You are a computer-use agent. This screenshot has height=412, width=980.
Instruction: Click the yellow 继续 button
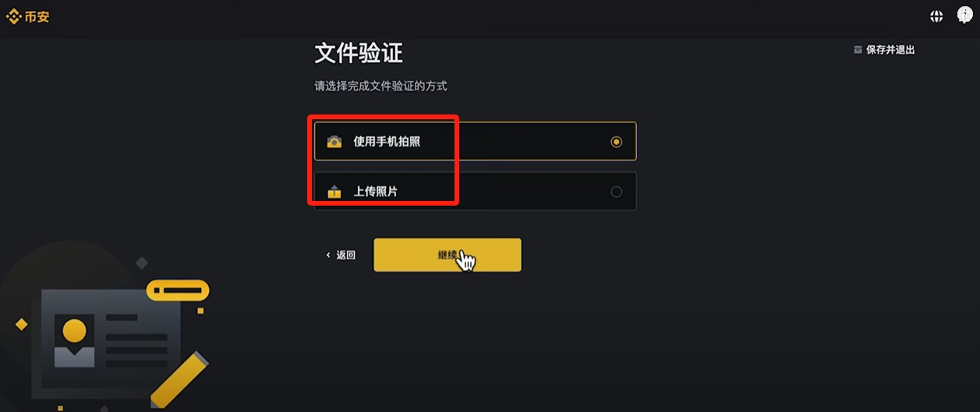click(448, 255)
